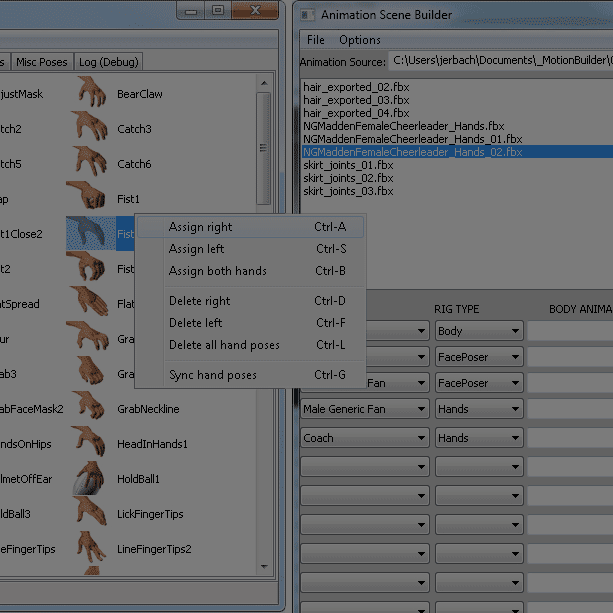Select the lmetOffEar pose label
Viewport: 613px width, 613px height.
[26, 479]
